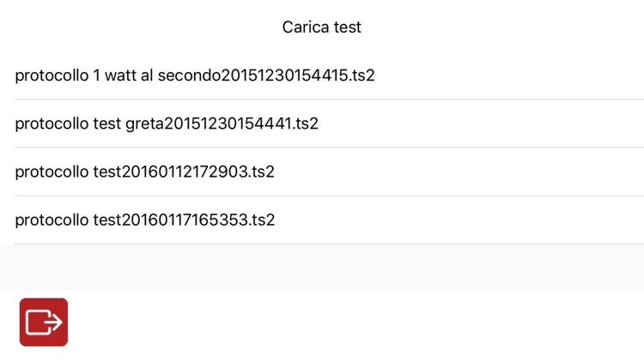Select the protocollo test greta file
The width and height of the screenshot is (644, 362).
click(167, 124)
